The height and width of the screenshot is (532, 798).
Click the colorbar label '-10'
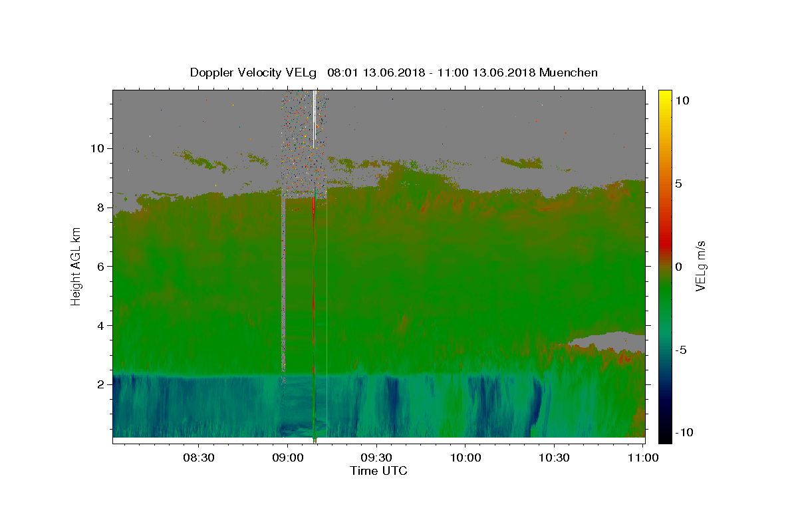click(x=684, y=432)
